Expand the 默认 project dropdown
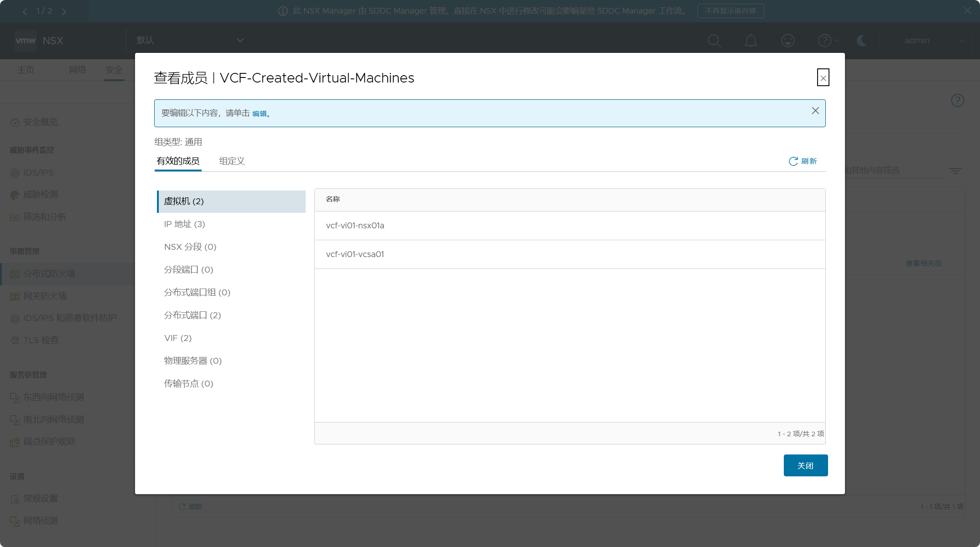Viewport: 980px width, 547px height. pyautogui.click(x=240, y=41)
